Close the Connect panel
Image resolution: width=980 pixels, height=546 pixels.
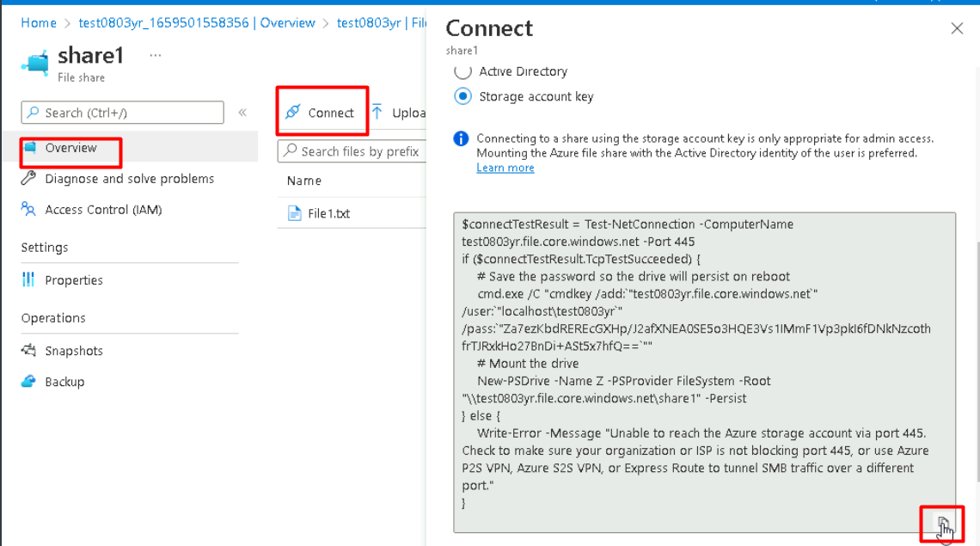click(957, 28)
